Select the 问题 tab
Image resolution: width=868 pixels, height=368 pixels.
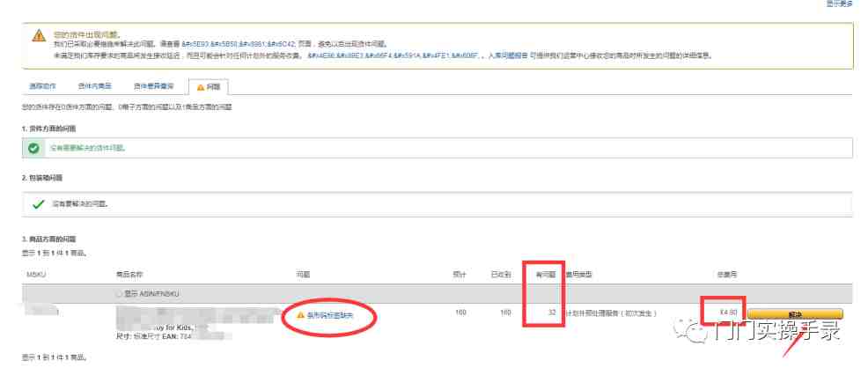click(x=209, y=87)
